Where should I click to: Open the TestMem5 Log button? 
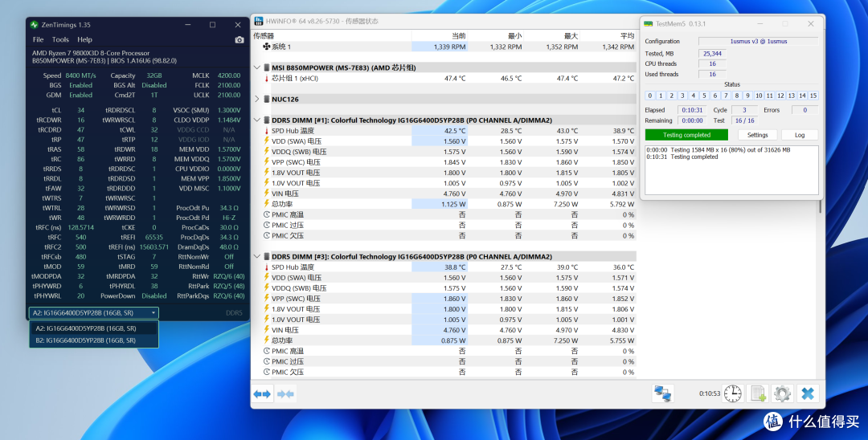coord(800,135)
